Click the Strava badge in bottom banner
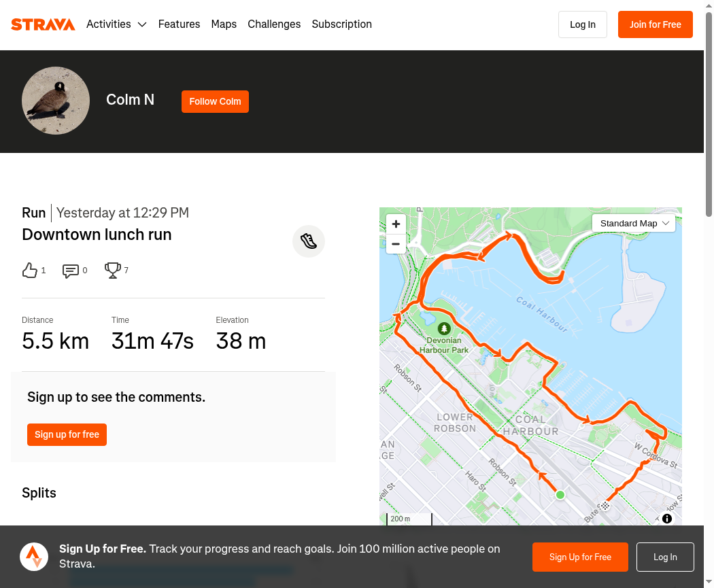This screenshot has height=588, width=714. 34,557
